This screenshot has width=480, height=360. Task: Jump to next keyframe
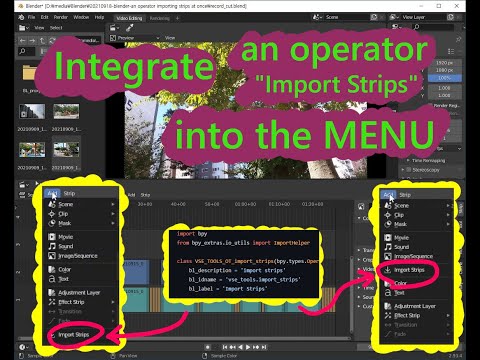tap(256, 347)
